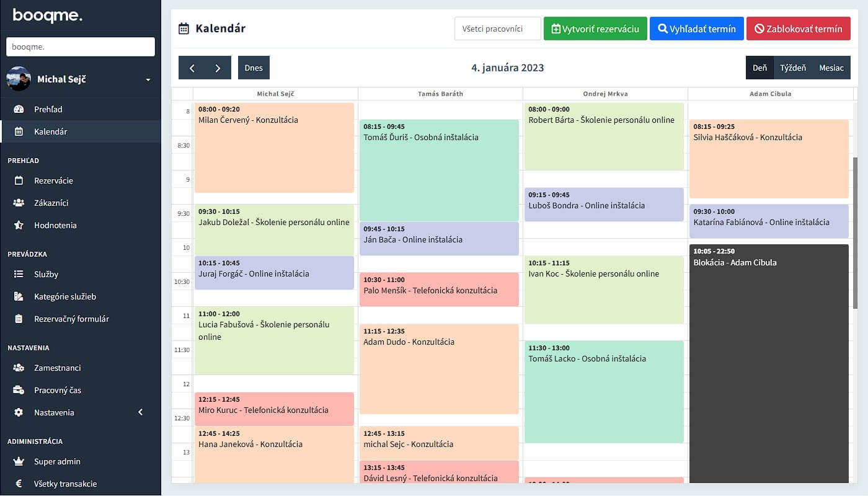868x496 pixels.
Task: Open Jakub Doležal Školenie personálu appointment
Action: coord(274,230)
